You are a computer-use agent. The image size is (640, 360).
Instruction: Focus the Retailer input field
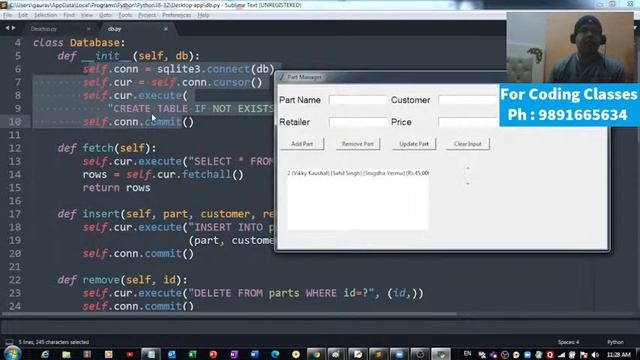coord(358,122)
